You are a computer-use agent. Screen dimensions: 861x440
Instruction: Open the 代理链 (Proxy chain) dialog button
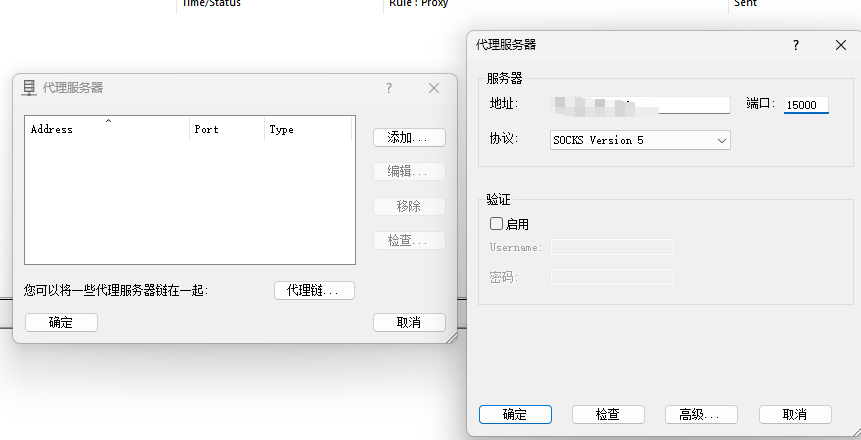click(x=314, y=290)
